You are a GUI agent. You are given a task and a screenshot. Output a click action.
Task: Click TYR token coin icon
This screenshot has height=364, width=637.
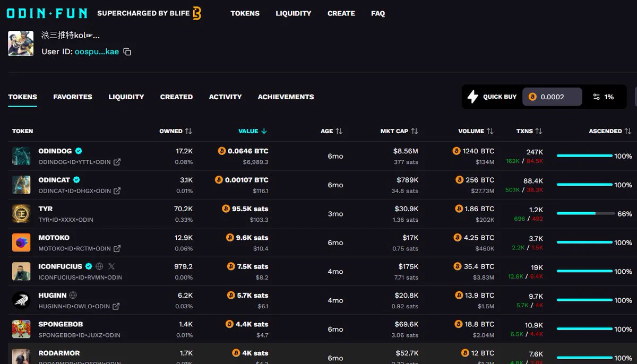tap(21, 214)
